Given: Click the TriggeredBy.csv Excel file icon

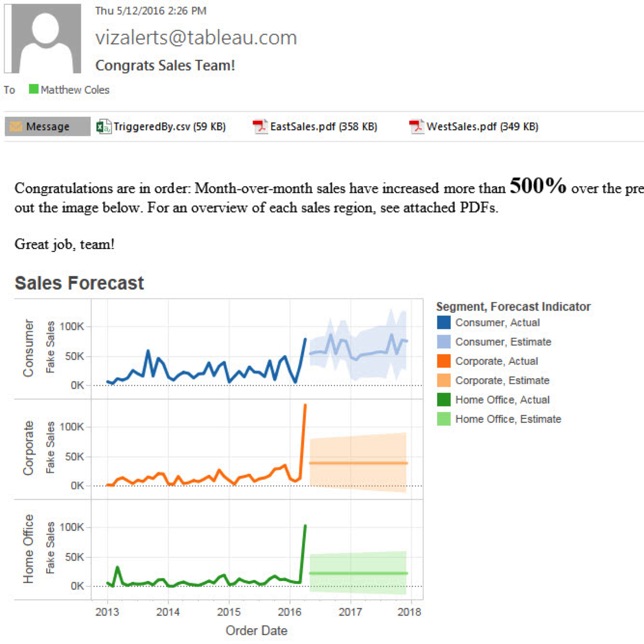Looking at the screenshot, I should pos(103,127).
